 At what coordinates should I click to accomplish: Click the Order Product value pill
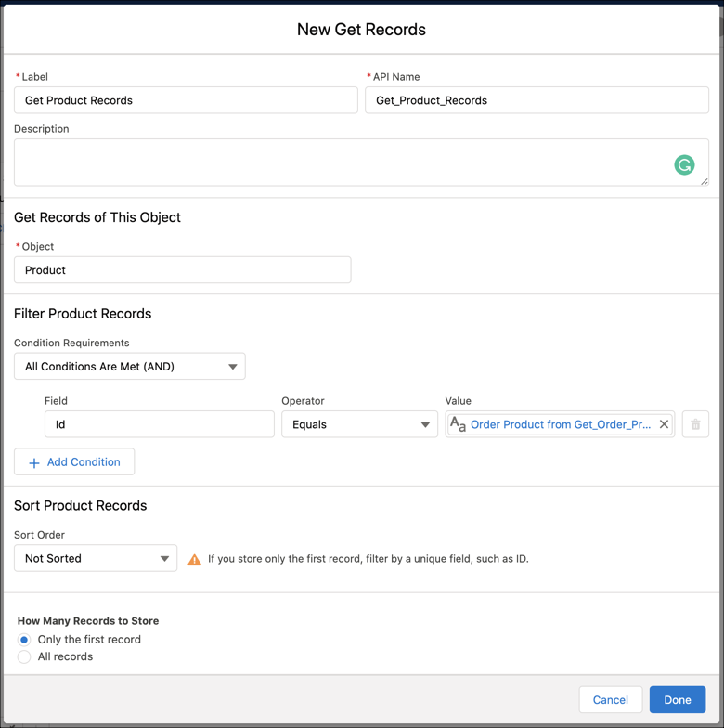561,424
